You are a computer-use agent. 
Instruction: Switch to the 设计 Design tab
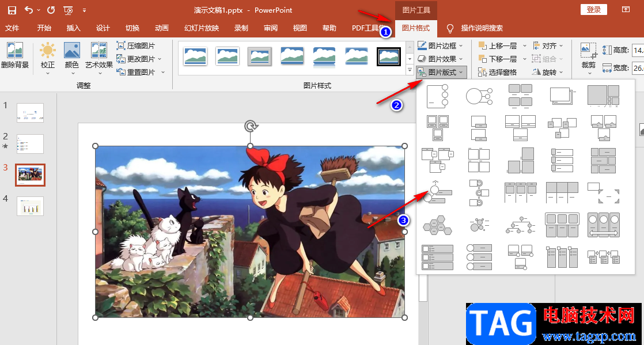pyautogui.click(x=103, y=28)
